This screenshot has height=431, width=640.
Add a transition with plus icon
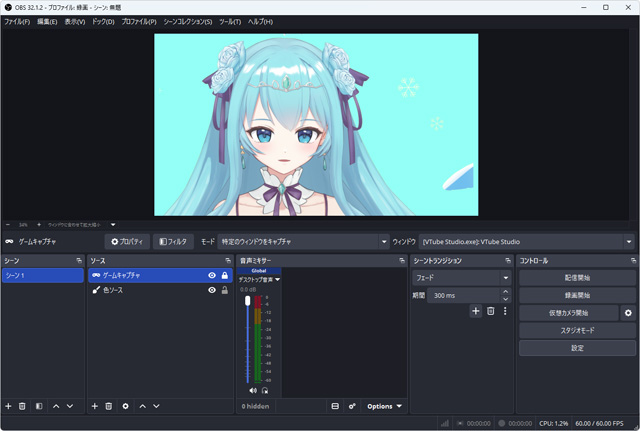tap(476, 311)
